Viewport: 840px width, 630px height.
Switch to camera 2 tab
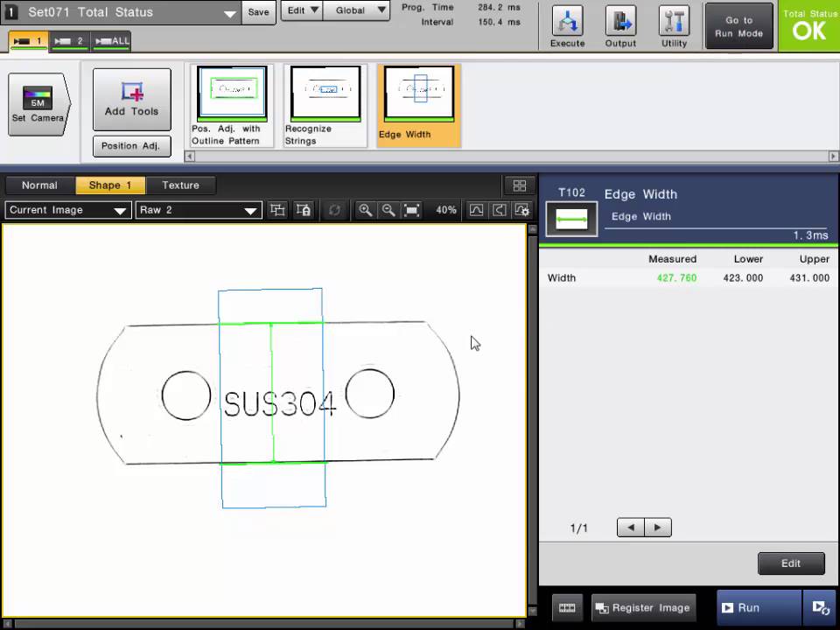[70, 41]
